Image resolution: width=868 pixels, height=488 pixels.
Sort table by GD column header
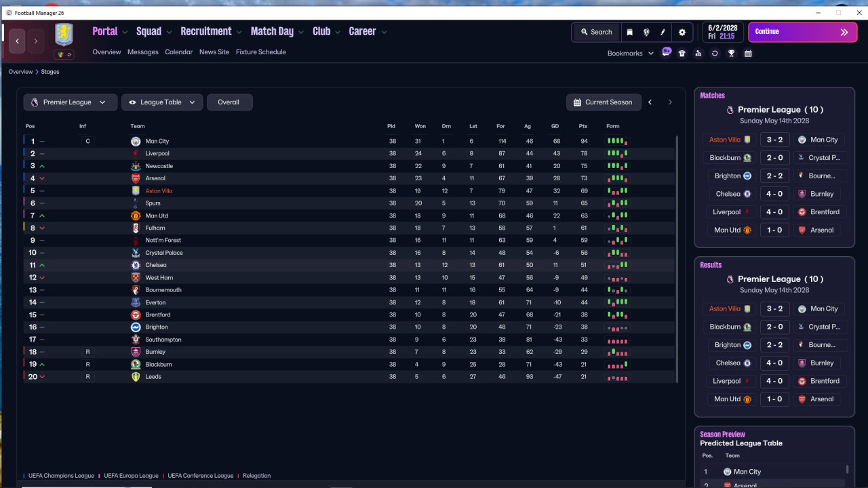point(555,126)
